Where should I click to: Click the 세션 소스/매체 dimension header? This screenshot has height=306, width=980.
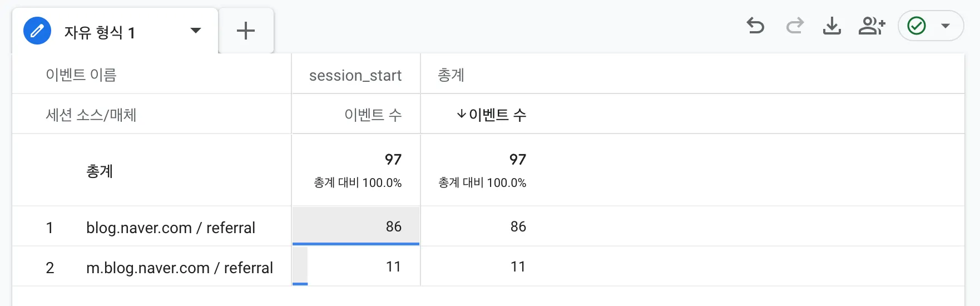[x=91, y=115]
